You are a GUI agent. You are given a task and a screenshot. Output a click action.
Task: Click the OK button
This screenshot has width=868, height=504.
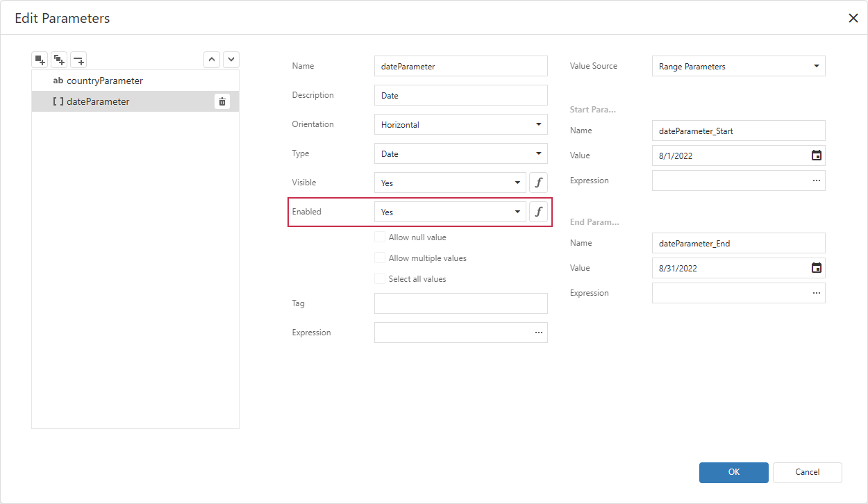pos(734,472)
